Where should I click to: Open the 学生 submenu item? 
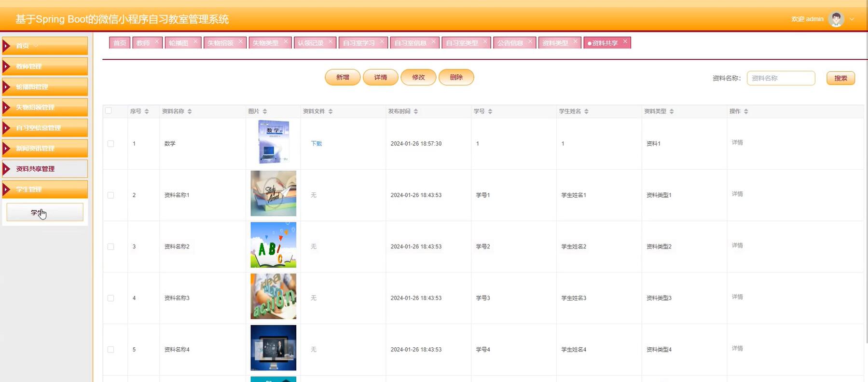[45, 212]
